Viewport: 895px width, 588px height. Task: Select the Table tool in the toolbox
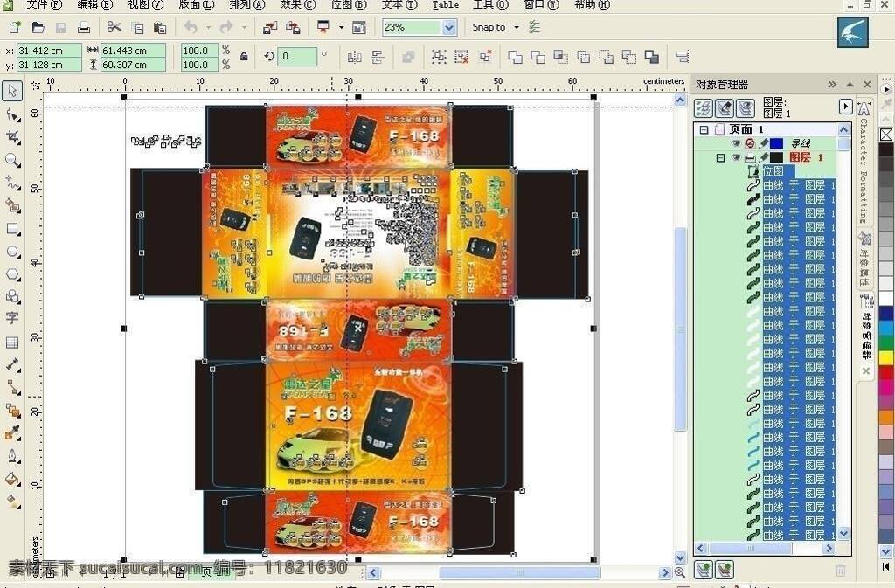(12, 342)
